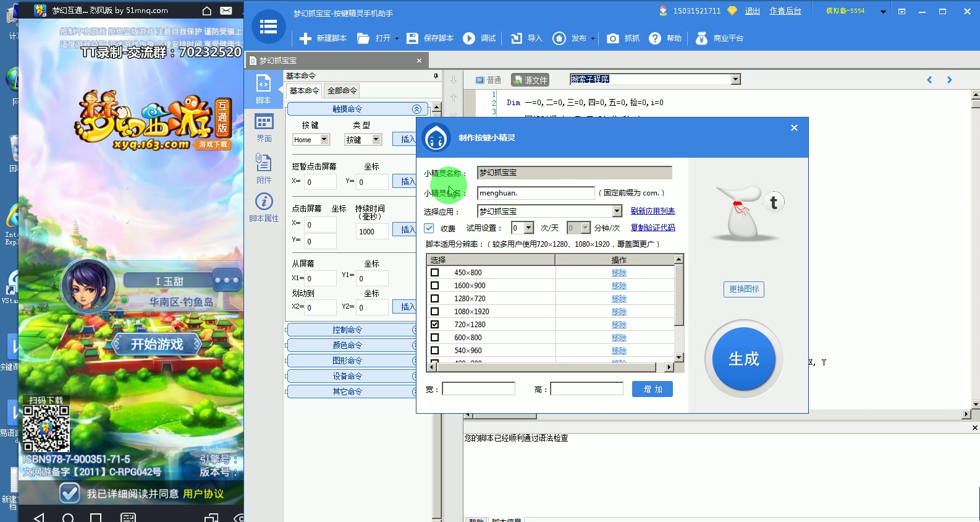980x522 pixels.
Task: Click the 刷新应用列表 refresh link
Action: 653,212
